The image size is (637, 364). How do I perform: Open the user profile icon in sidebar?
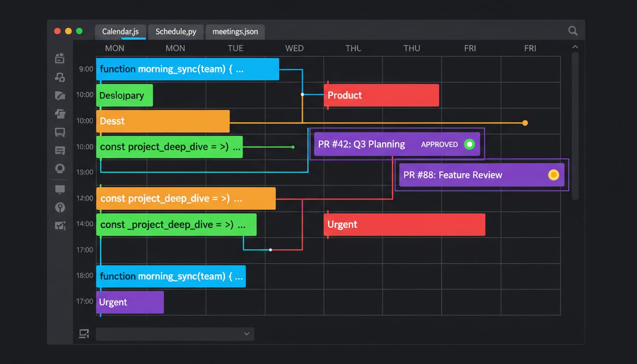coord(60,168)
